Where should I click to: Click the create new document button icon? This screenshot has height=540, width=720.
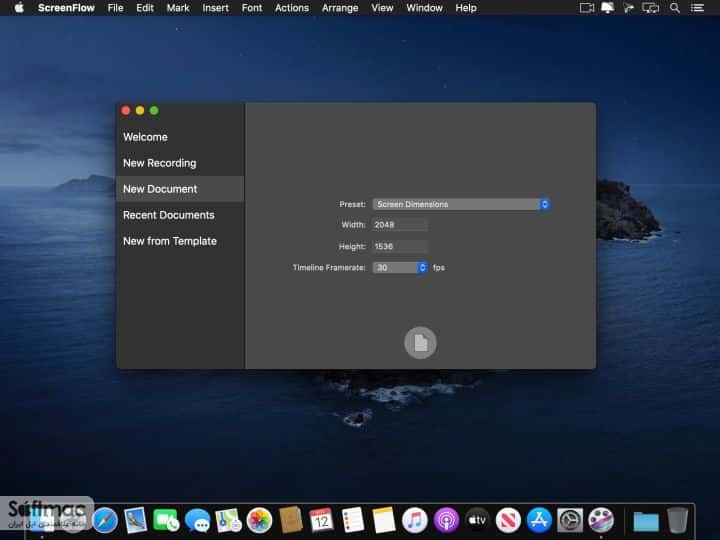click(x=420, y=343)
